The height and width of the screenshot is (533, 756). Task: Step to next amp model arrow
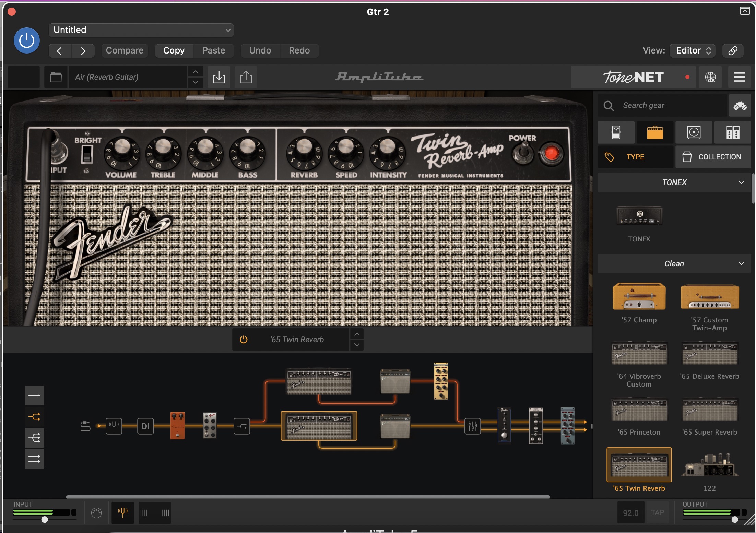pyautogui.click(x=357, y=345)
